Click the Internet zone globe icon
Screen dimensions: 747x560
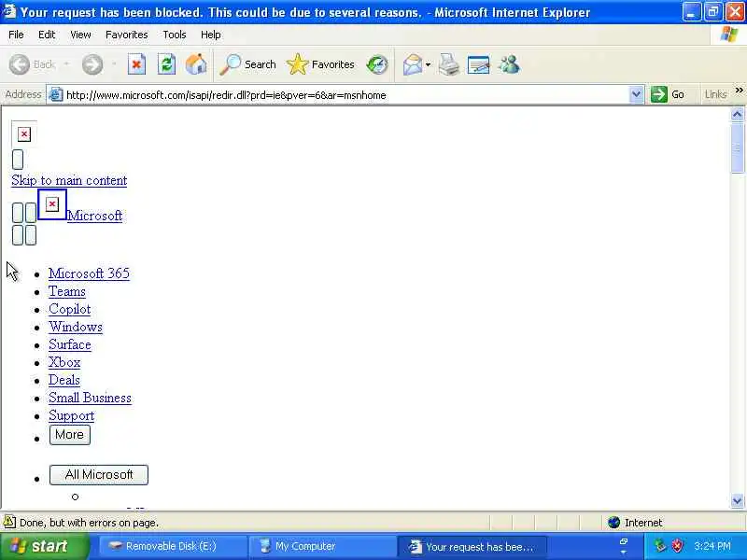coord(614,523)
